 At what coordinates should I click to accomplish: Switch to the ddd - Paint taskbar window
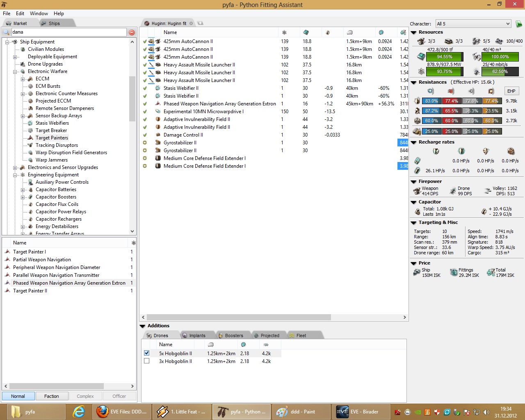tap(301, 412)
